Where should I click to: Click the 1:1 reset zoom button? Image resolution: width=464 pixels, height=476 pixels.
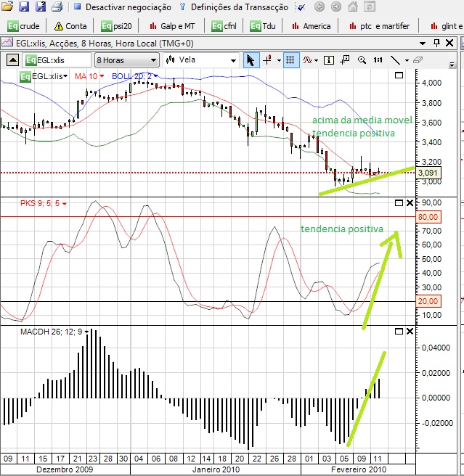click(x=378, y=60)
